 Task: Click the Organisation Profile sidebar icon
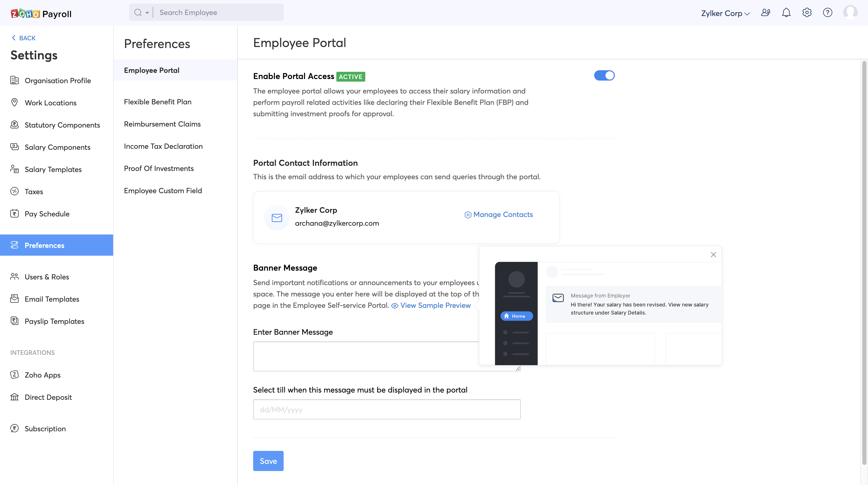(14, 80)
